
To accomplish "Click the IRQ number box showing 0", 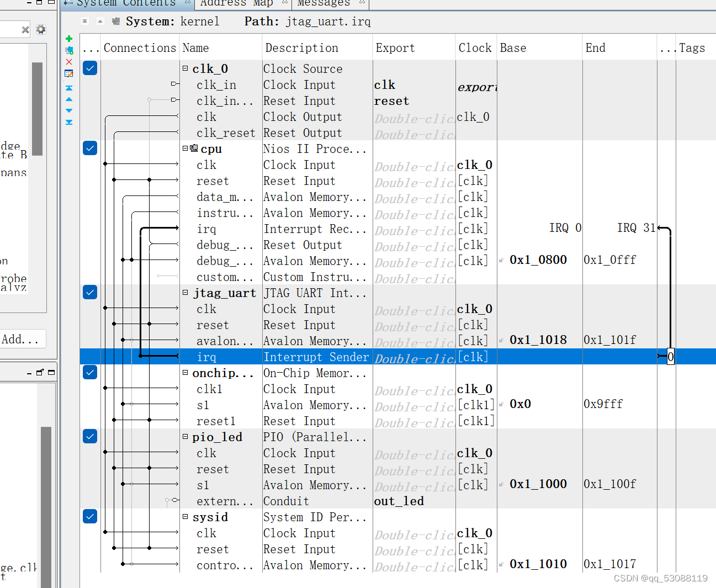I will [x=670, y=357].
